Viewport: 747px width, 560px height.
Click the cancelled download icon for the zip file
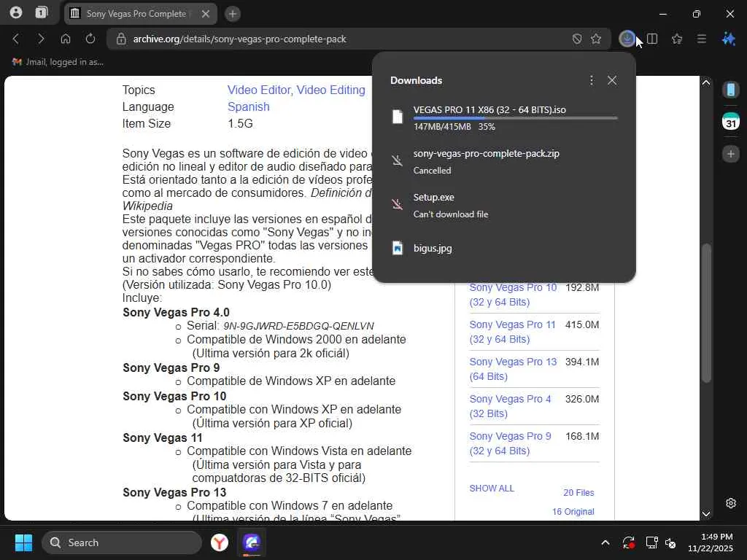pos(398,160)
